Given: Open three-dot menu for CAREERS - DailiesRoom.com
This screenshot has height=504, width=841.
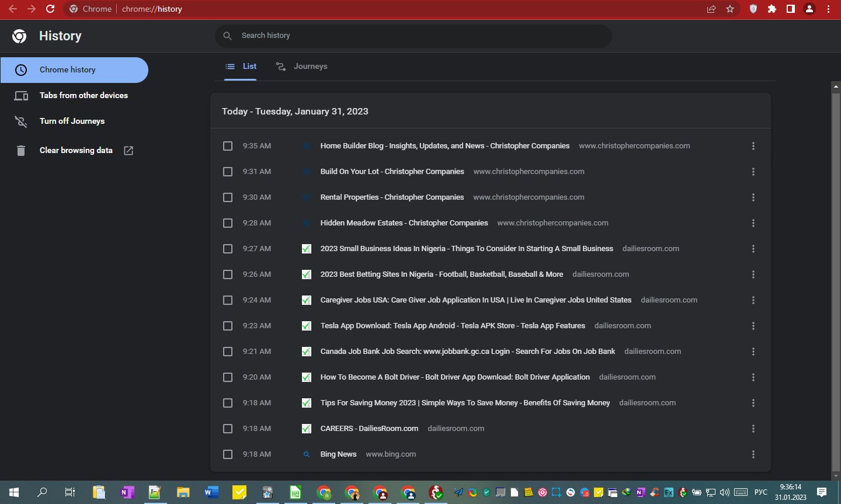Looking at the screenshot, I should click(x=753, y=429).
